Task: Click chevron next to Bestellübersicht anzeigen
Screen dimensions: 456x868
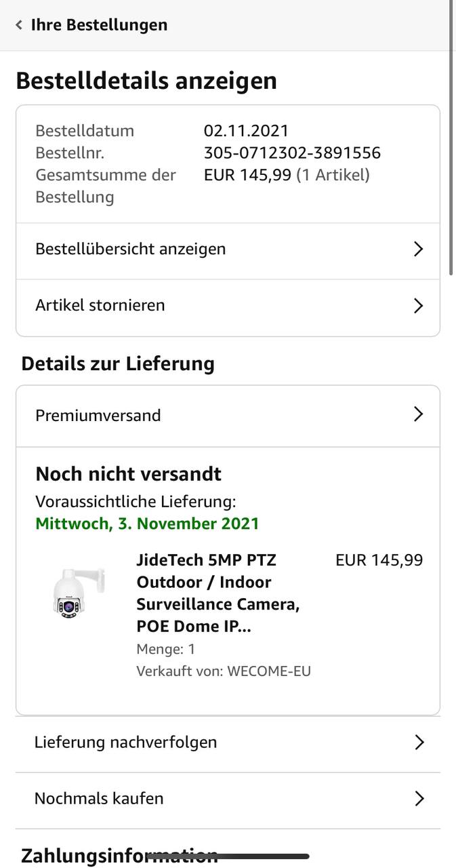Action: 418,249
